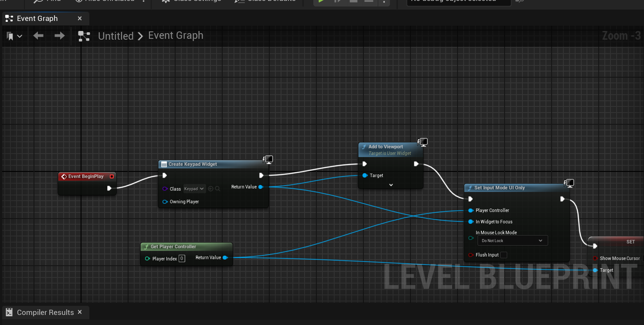The height and width of the screenshot is (325, 644).
Task: Open the Do Not Lock mouse mode dropdown
Action: pos(512,241)
